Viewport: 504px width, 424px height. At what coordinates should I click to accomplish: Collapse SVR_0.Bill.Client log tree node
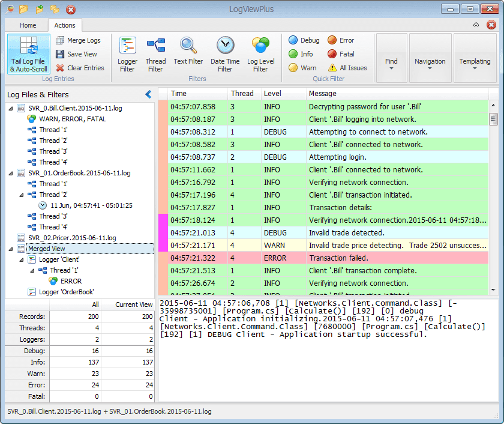click(x=11, y=109)
